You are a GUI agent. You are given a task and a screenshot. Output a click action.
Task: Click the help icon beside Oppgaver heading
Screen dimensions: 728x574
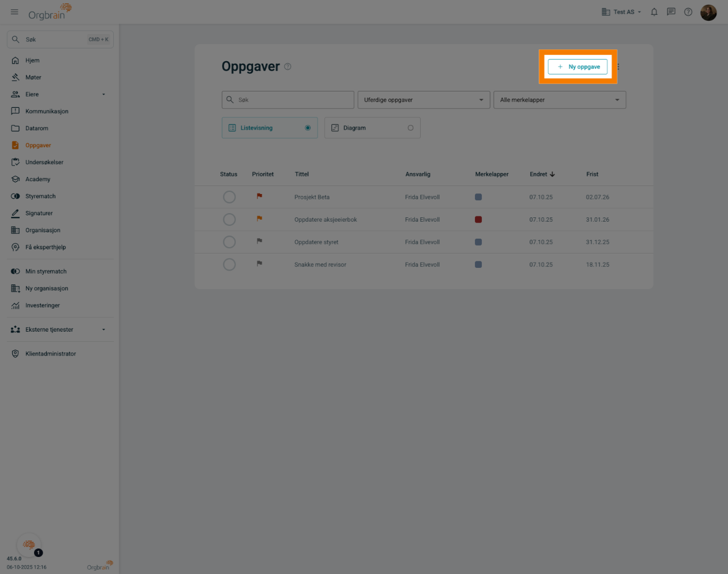pyautogui.click(x=288, y=67)
